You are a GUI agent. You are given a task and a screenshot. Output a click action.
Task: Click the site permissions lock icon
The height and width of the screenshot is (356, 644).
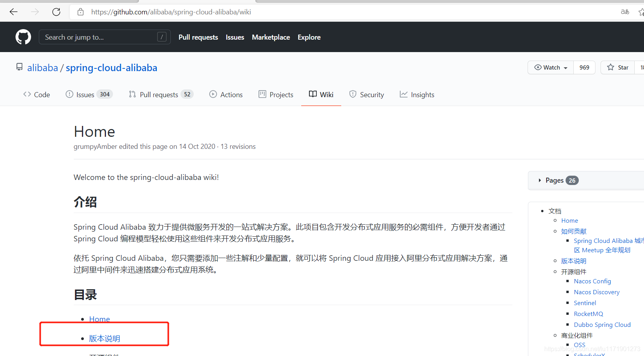pos(80,12)
